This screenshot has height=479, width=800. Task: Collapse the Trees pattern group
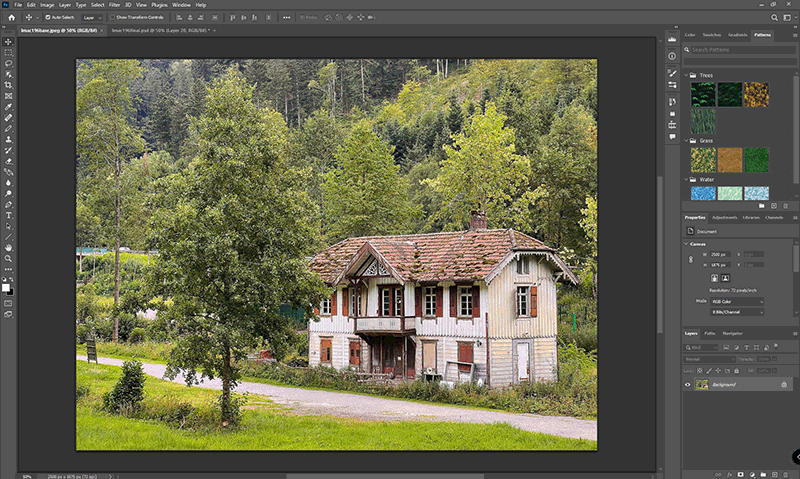686,75
